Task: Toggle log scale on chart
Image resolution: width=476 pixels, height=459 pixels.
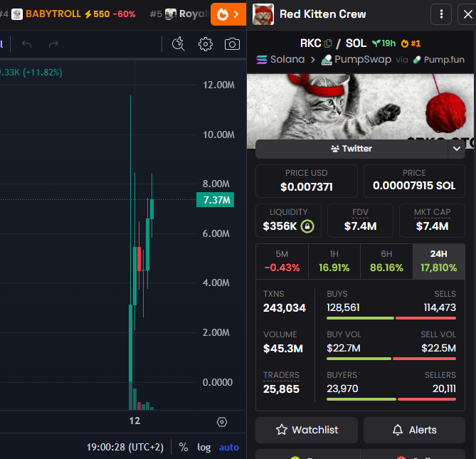Action: 203,448
